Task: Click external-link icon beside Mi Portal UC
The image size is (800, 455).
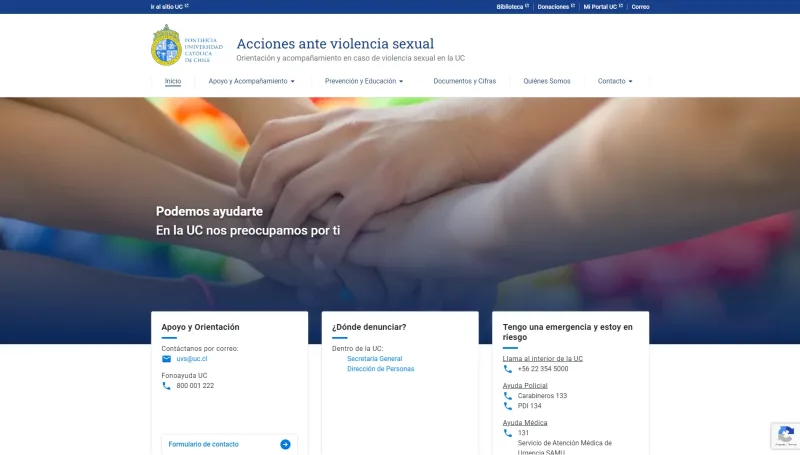Action: coord(621,6)
